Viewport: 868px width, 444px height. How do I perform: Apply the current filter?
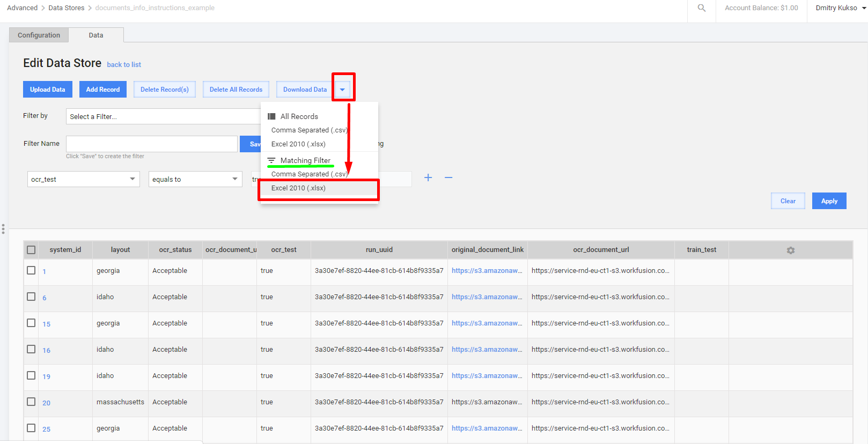pos(829,201)
